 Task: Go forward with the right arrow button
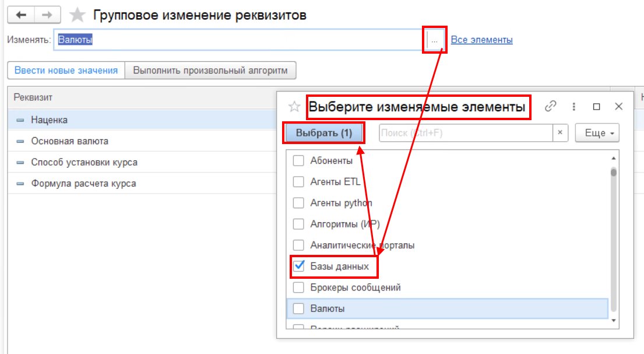(x=47, y=15)
